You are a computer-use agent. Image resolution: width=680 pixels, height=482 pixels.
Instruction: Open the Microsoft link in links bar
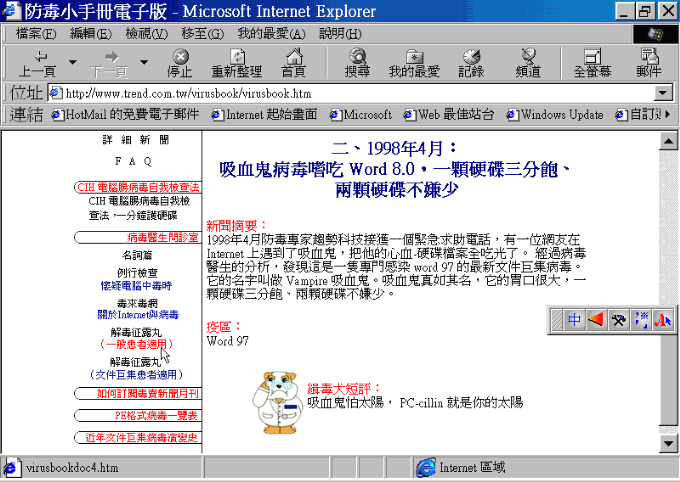[x=361, y=115]
